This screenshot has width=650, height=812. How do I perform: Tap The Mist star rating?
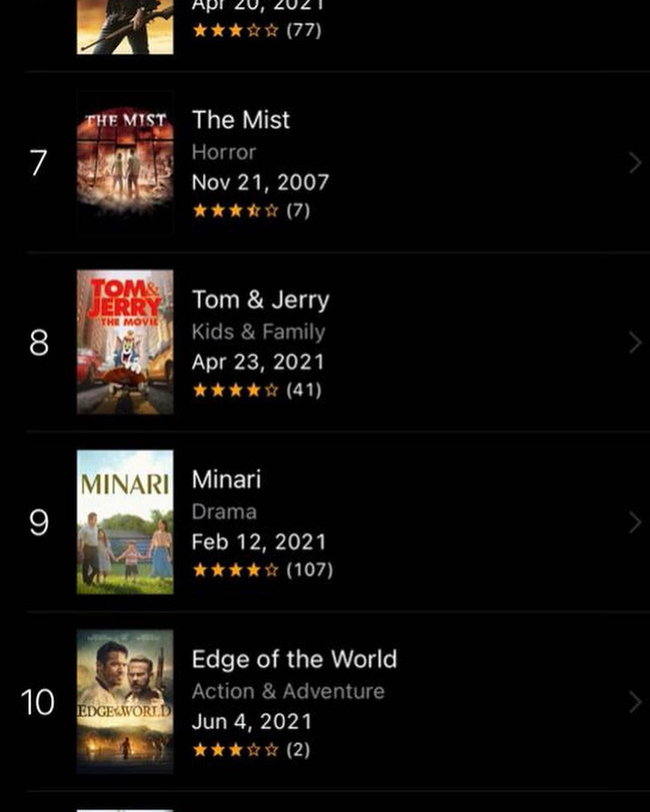point(251,211)
